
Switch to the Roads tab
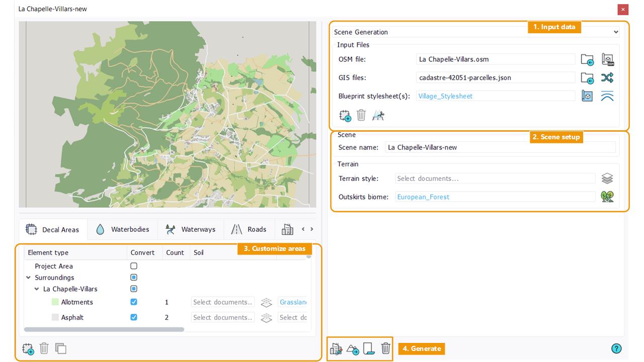tap(249, 229)
